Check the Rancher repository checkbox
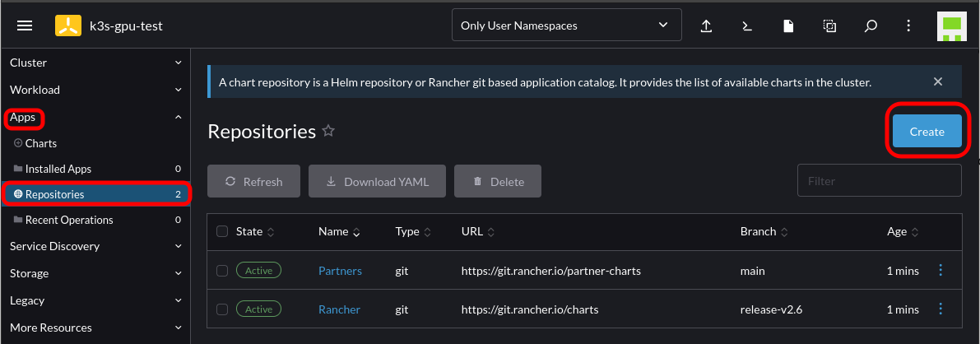Image resolution: width=980 pixels, height=344 pixels. 222,309
